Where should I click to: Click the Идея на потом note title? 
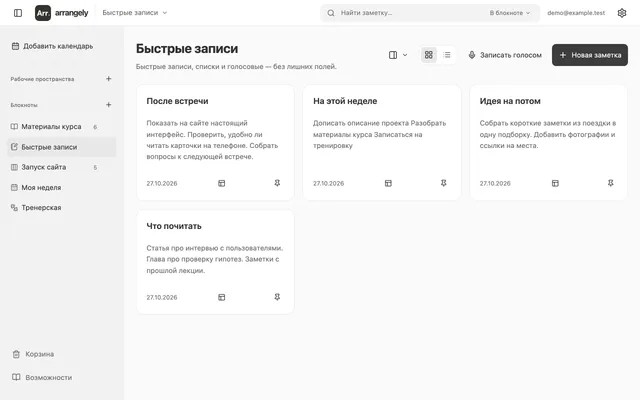(x=510, y=101)
